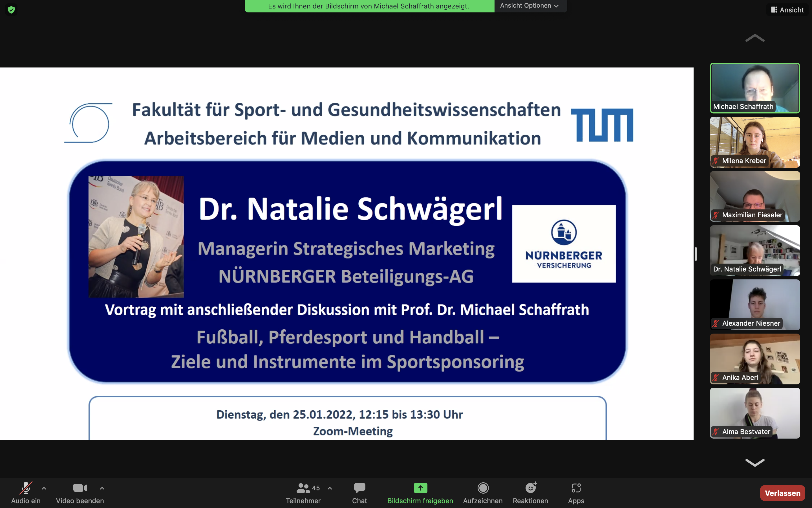Open the Reaktionen emoji menu
Image resolution: width=812 pixels, height=508 pixels.
(x=531, y=493)
